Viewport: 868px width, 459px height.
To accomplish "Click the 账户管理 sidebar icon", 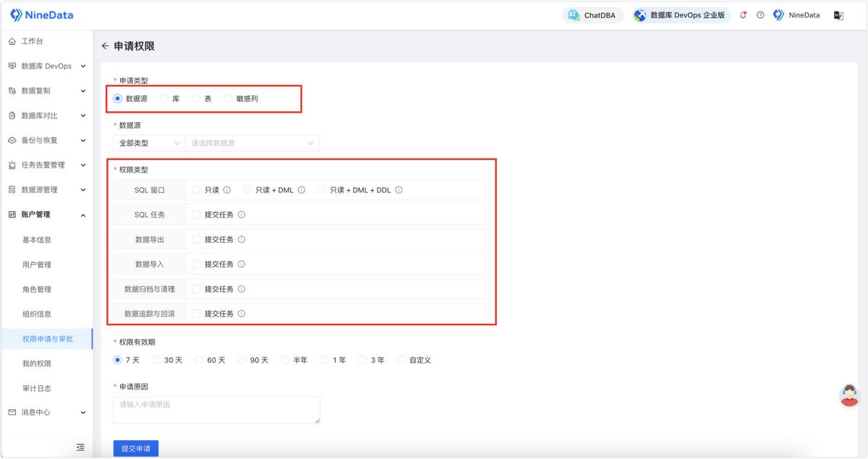I will (x=12, y=215).
